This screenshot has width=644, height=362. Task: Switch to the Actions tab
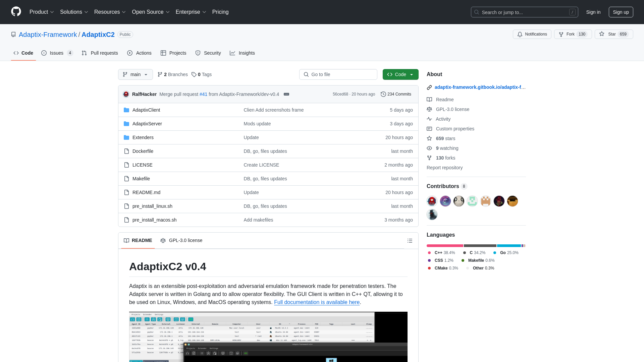click(140, 53)
